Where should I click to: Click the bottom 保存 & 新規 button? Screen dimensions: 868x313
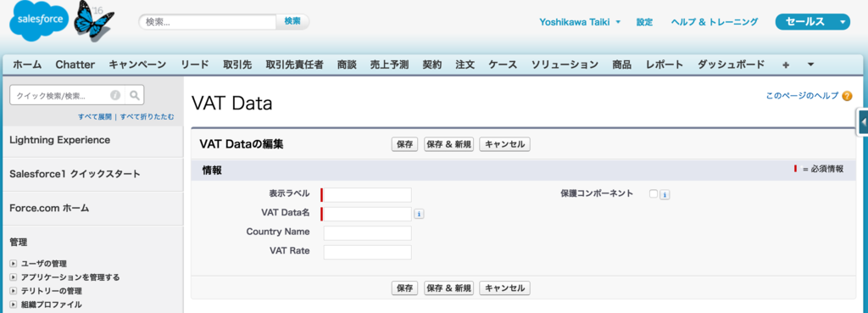point(448,288)
